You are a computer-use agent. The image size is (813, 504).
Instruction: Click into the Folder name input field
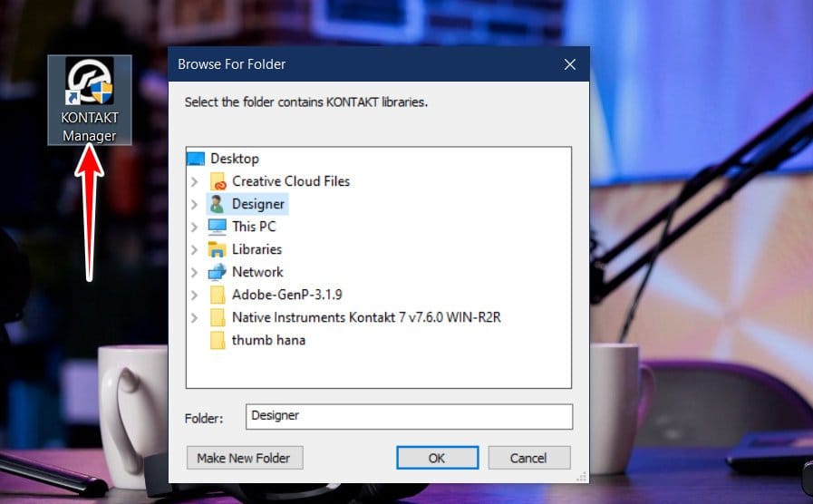click(x=409, y=416)
